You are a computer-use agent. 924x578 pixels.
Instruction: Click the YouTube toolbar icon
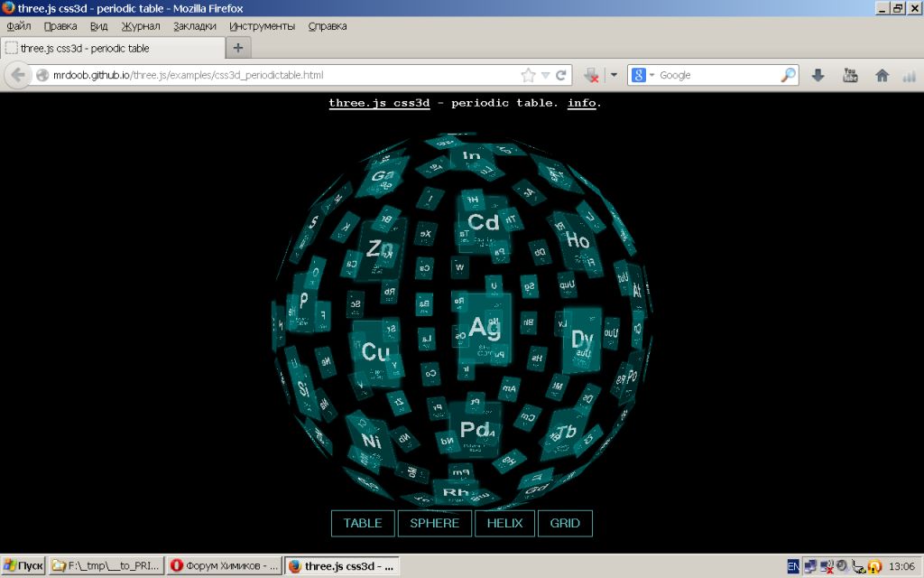[x=850, y=75]
